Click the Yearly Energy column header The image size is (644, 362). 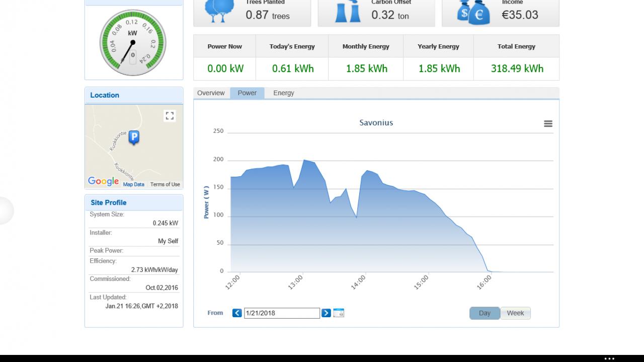[438, 46]
